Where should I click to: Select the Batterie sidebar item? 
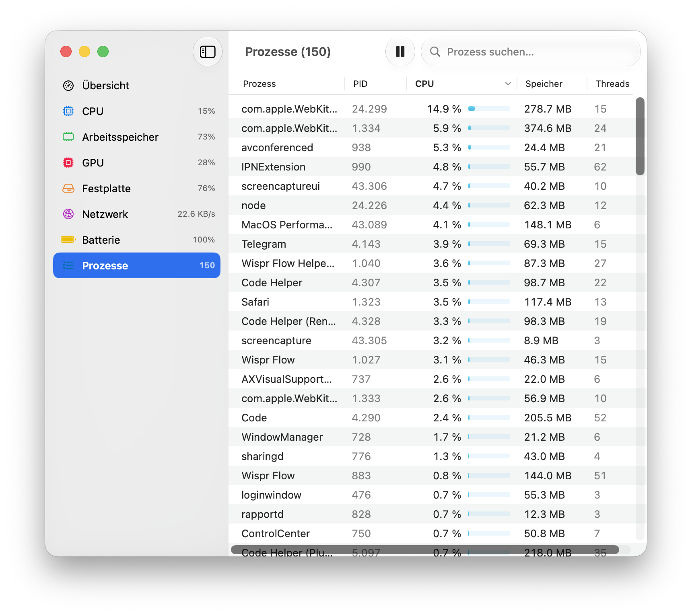tap(137, 240)
